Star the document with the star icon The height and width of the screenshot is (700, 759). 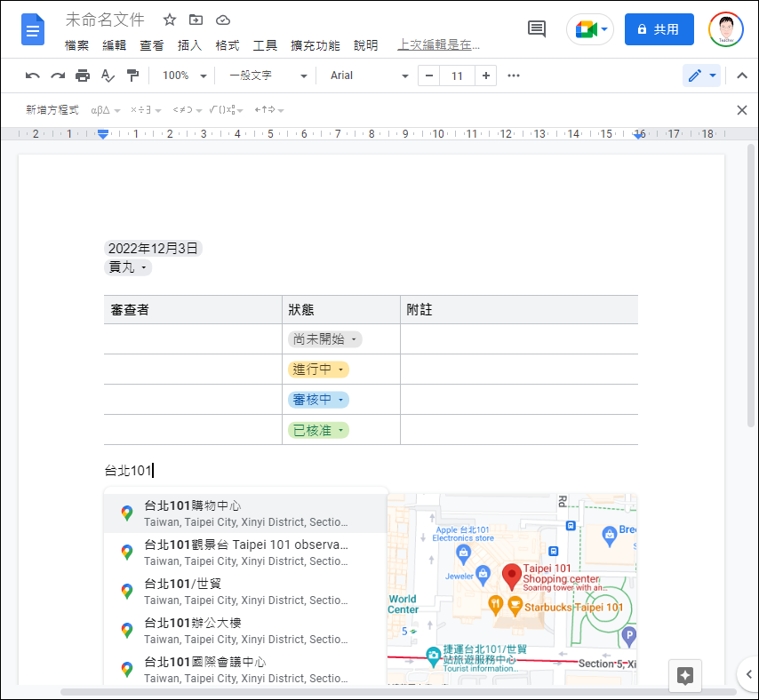pyautogui.click(x=170, y=20)
